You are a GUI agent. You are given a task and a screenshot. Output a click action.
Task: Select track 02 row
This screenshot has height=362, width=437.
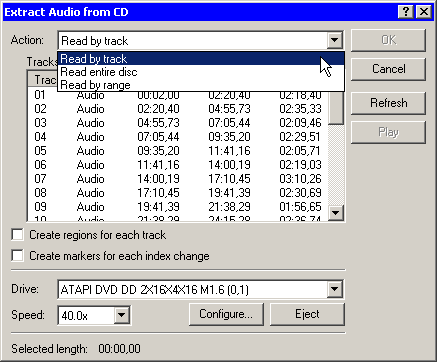(178, 109)
